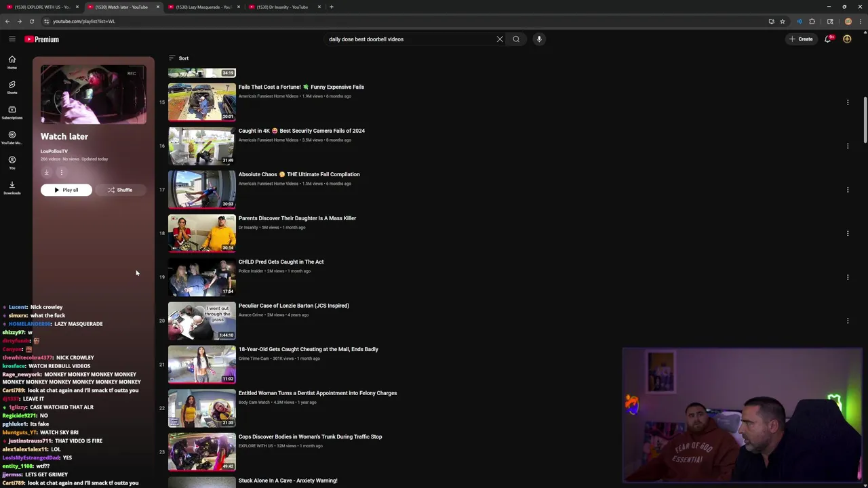
Task: Submit search with magnifier button
Action: 516,39
